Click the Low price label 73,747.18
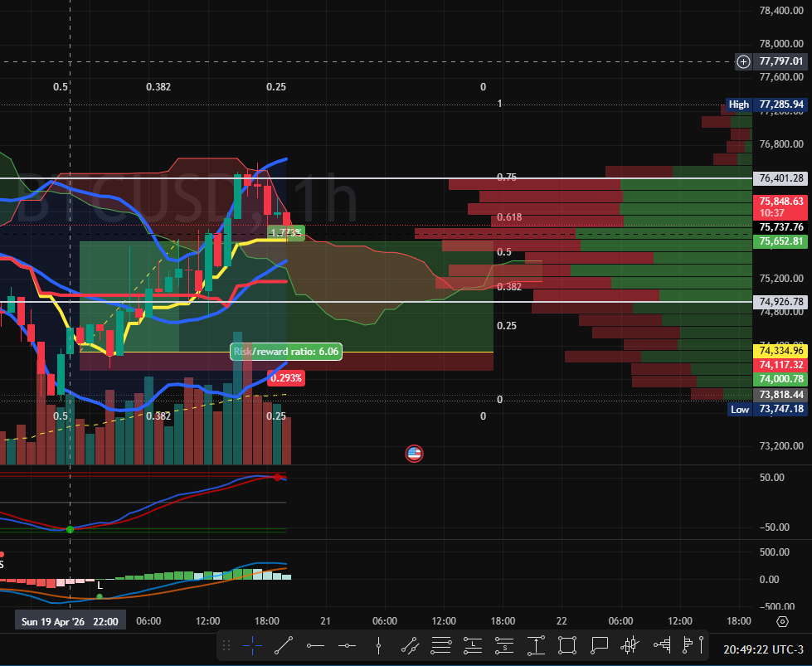This screenshot has height=666, width=812. pyautogui.click(x=780, y=409)
